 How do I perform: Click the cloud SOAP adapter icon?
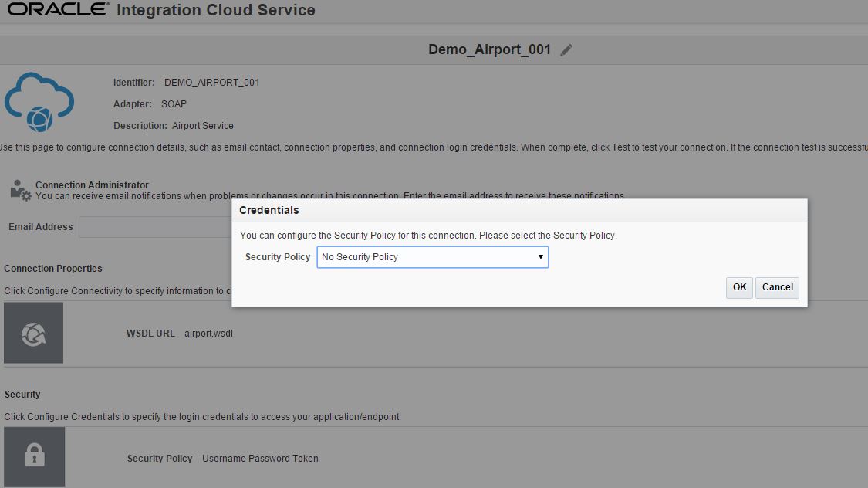[x=39, y=102]
